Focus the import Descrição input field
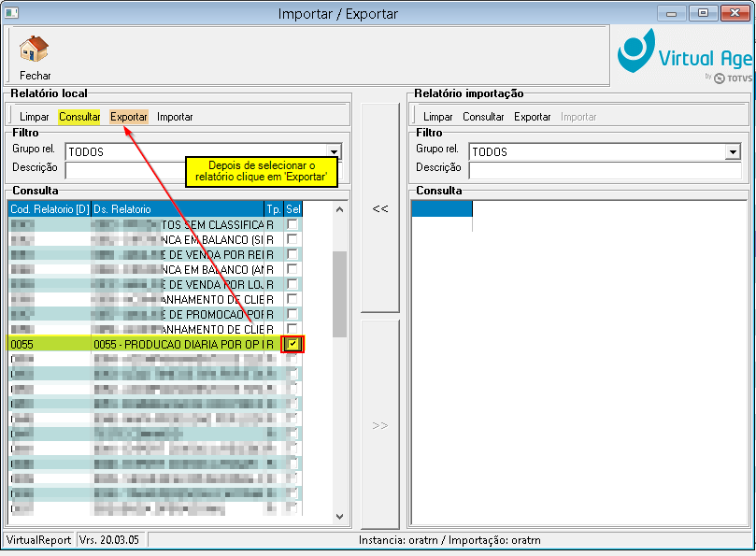 pos(606,170)
